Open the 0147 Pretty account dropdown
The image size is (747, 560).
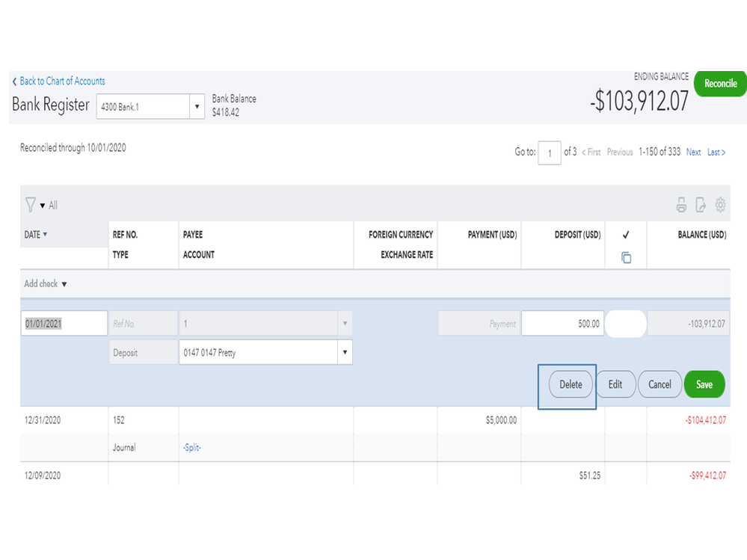tap(345, 352)
